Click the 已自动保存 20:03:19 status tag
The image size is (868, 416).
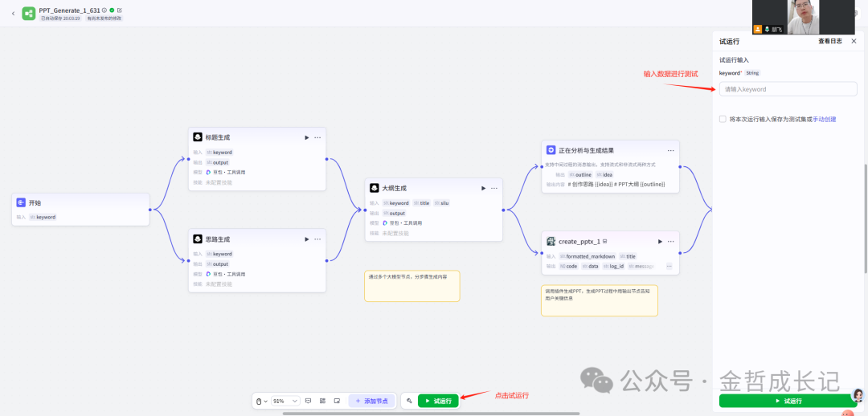(x=60, y=18)
